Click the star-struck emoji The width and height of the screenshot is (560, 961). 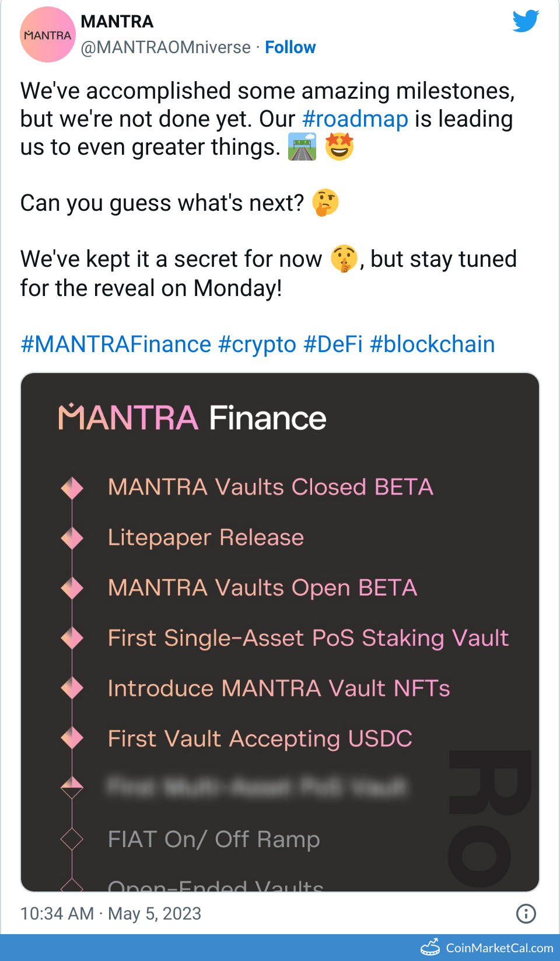click(339, 147)
